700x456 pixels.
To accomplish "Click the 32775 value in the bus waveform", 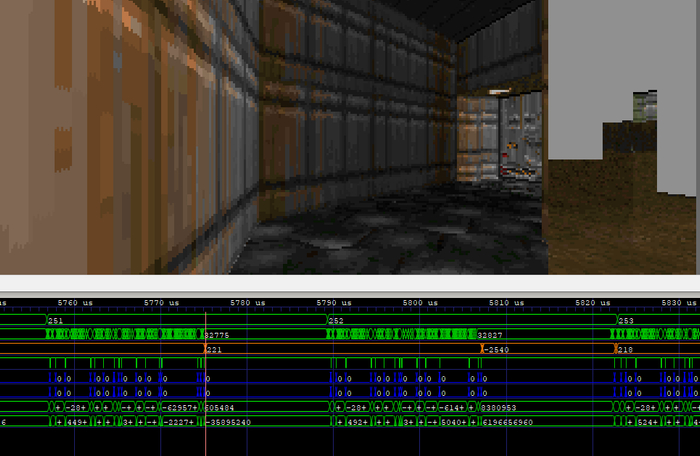I will [217, 335].
